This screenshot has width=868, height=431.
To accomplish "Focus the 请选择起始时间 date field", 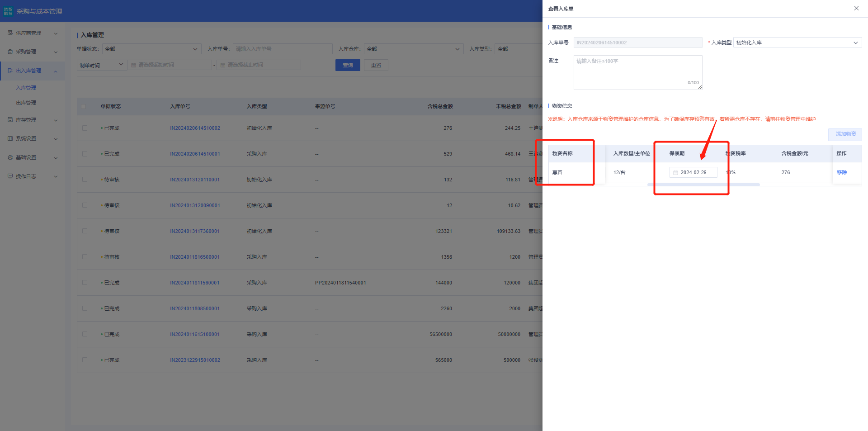I will tap(170, 65).
